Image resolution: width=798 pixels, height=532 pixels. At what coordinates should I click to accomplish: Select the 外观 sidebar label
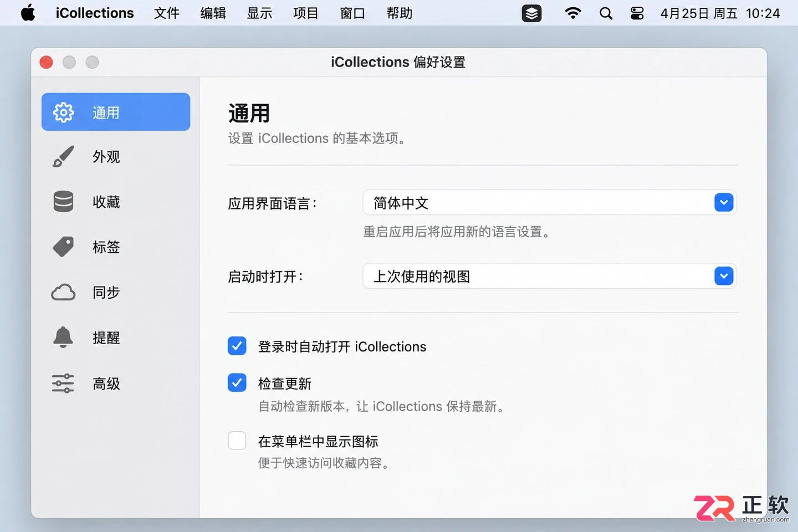tap(106, 157)
